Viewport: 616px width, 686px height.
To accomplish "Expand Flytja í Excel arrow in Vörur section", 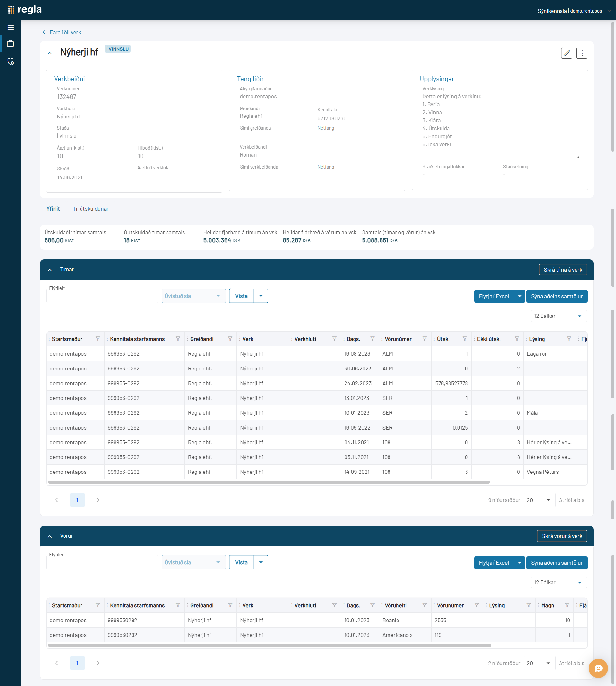I will coord(519,563).
